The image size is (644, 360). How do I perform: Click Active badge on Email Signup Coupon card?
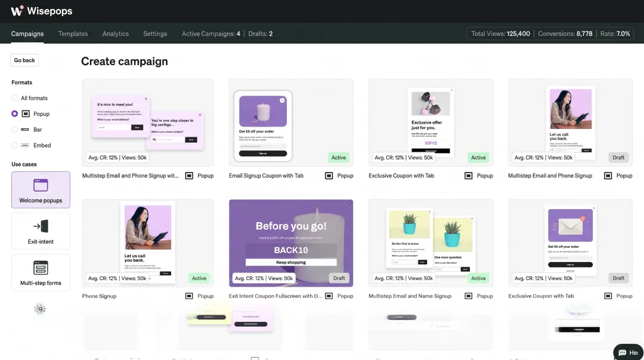coord(339,158)
